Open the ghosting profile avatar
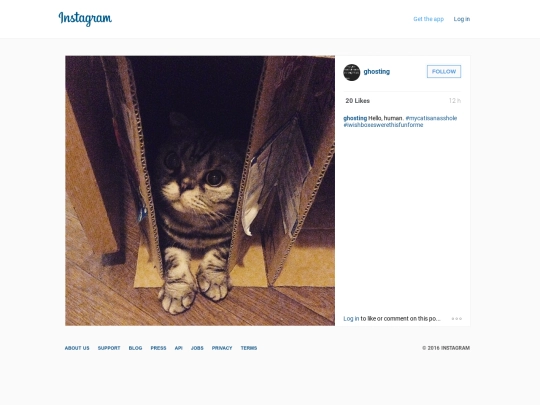The image size is (540, 405). point(352,72)
